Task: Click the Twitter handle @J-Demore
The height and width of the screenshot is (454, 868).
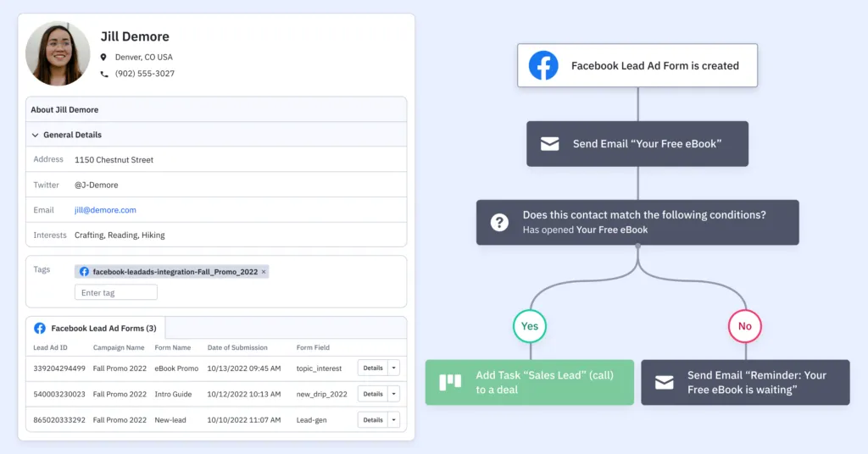Action: click(97, 185)
